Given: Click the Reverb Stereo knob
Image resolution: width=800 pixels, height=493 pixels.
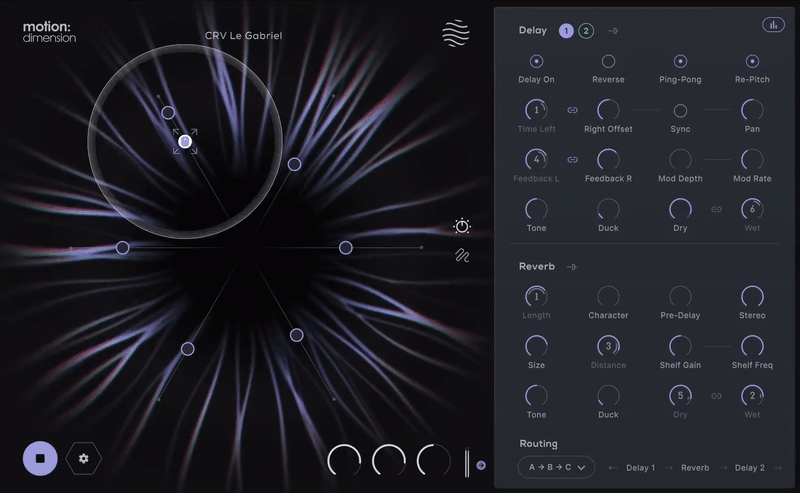Looking at the screenshot, I should tap(752, 297).
